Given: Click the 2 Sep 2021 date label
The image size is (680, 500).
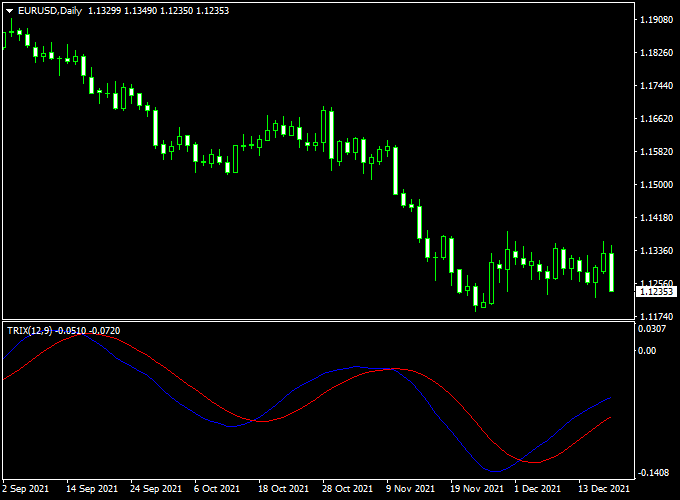Looking at the screenshot, I should [x=25, y=489].
